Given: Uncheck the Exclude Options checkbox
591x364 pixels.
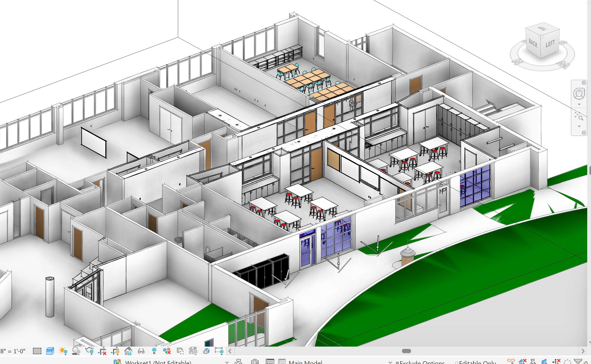Looking at the screenshot, I should pyautogui.click(x=397, y=362).
